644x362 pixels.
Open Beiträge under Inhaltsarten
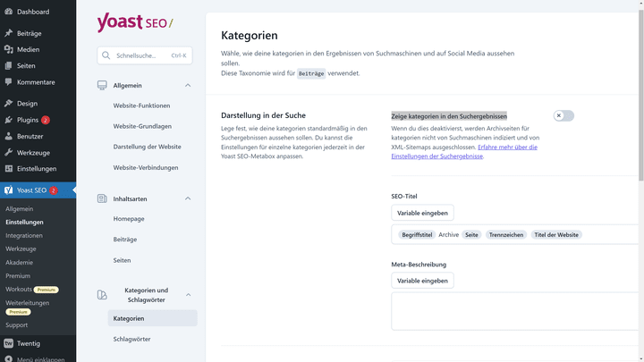pyautogui.click(x=125, y=240)
